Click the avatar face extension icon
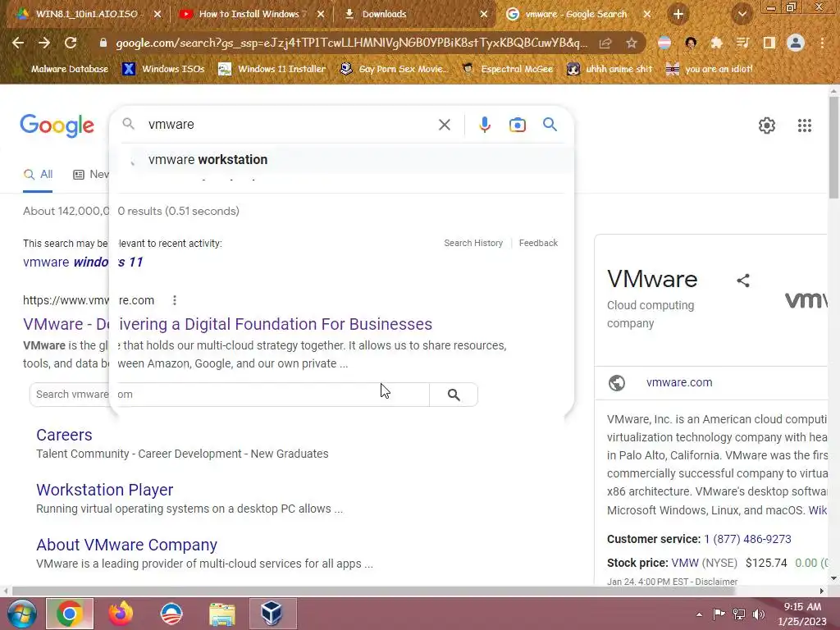 click(x=691, y=43)
